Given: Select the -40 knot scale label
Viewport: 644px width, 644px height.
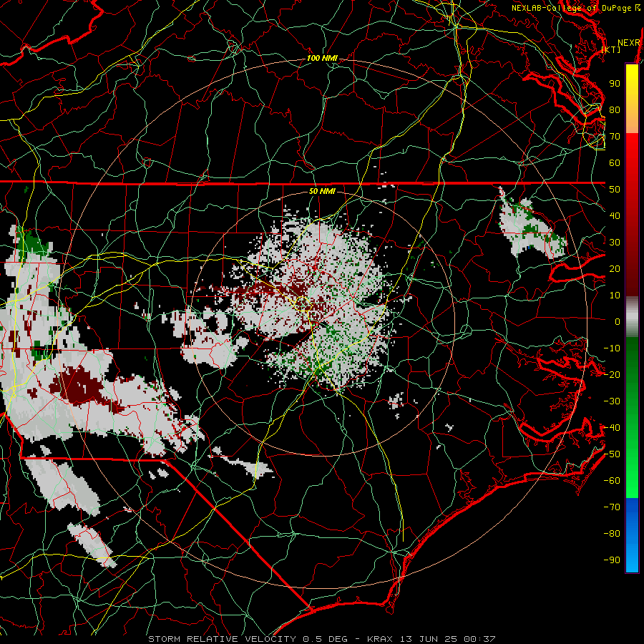Looking at the screenshot, I should 612,428.
